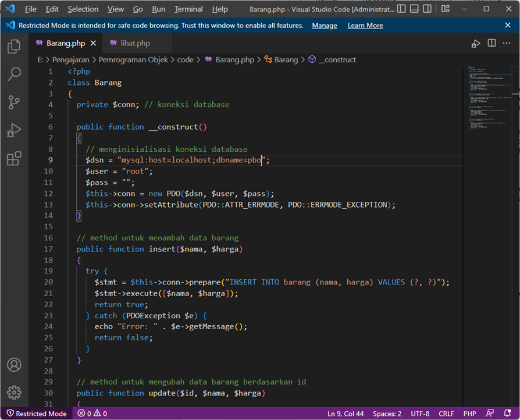This screenshot has width=520, height=420.
Task: Toggle the Secondary Side Bar layout button
Action: pyautogui.click(x=426, y=9)
